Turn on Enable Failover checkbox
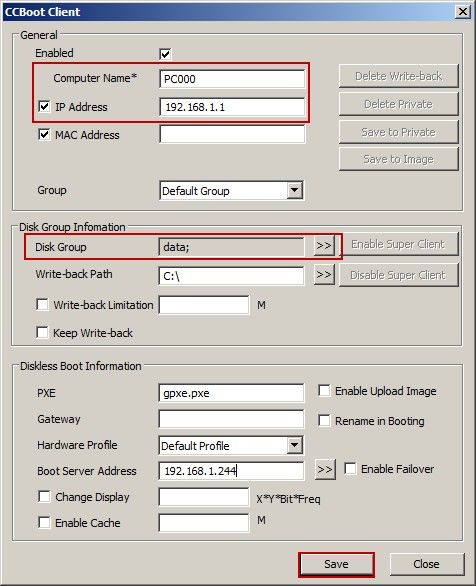 tap(350, 469)
